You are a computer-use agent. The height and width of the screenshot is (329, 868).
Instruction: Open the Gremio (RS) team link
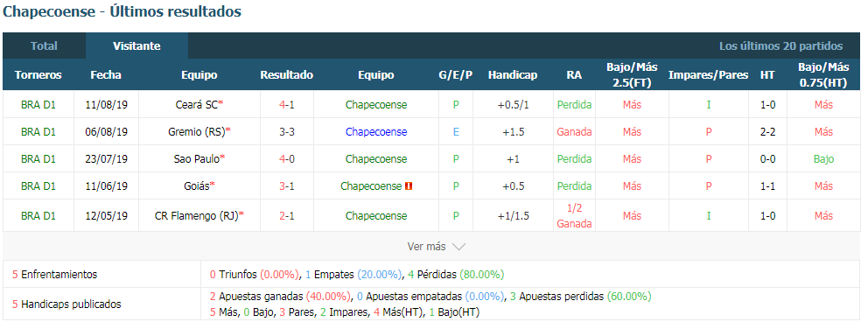coord(197,132)
